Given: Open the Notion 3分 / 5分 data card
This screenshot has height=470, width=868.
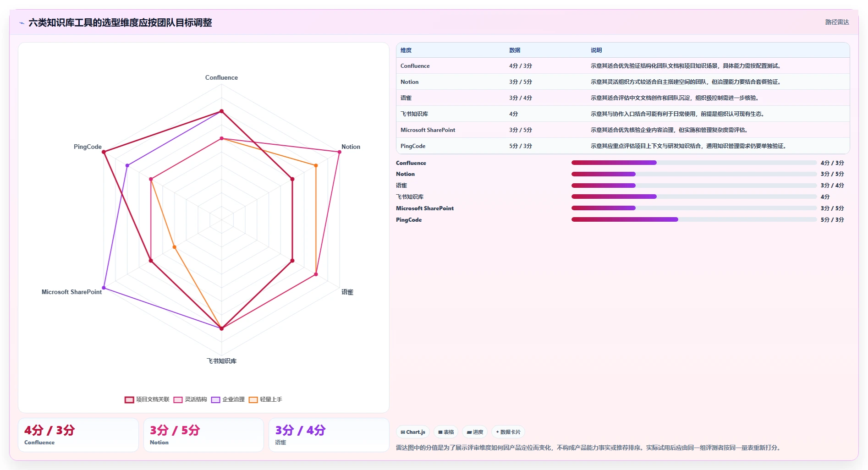Looking at the screenshot, I should [203, 435].
